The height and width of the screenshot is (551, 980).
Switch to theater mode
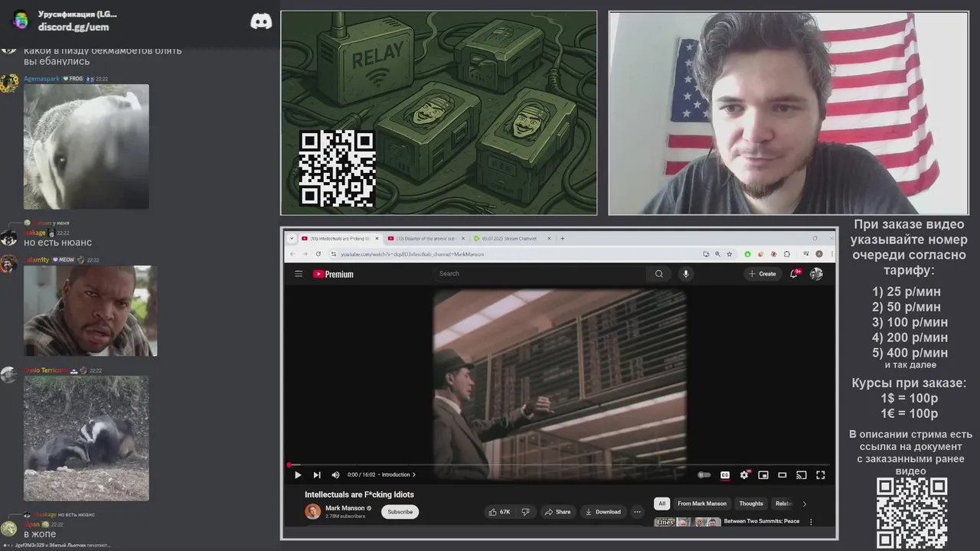(x=782, y=474)
